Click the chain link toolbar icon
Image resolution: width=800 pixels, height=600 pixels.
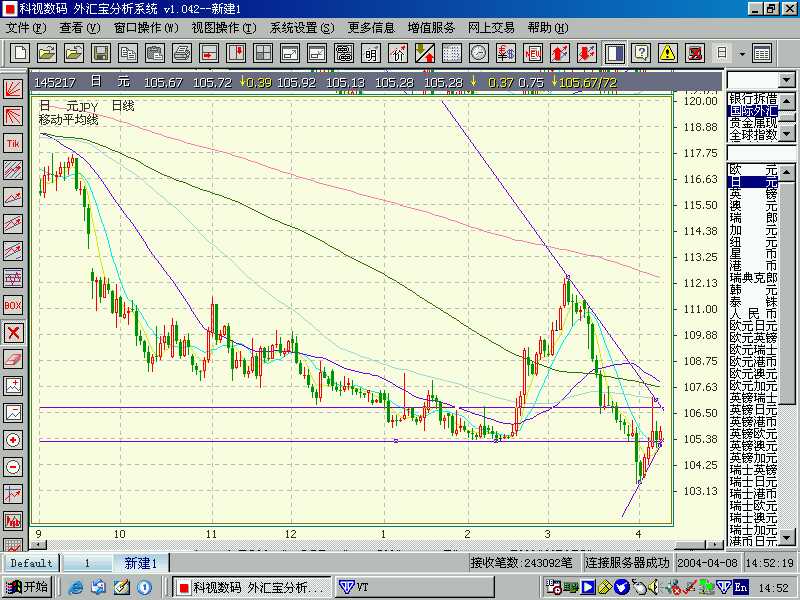click(344, 53)
